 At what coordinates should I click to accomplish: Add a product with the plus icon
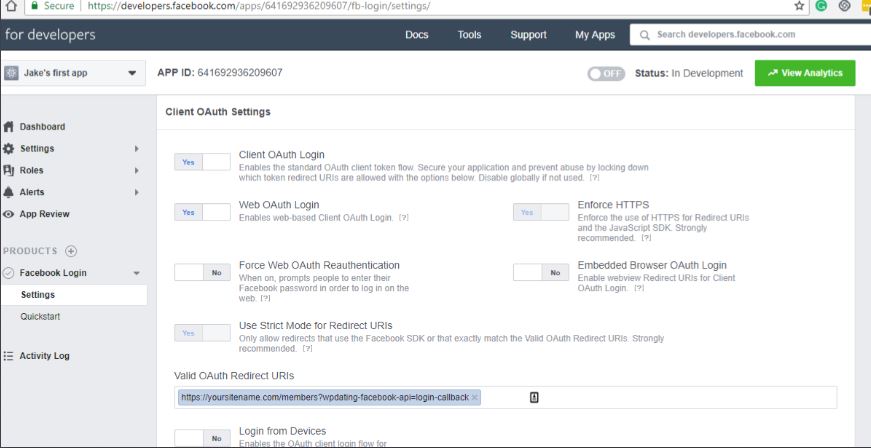click(x=71, y=251)
